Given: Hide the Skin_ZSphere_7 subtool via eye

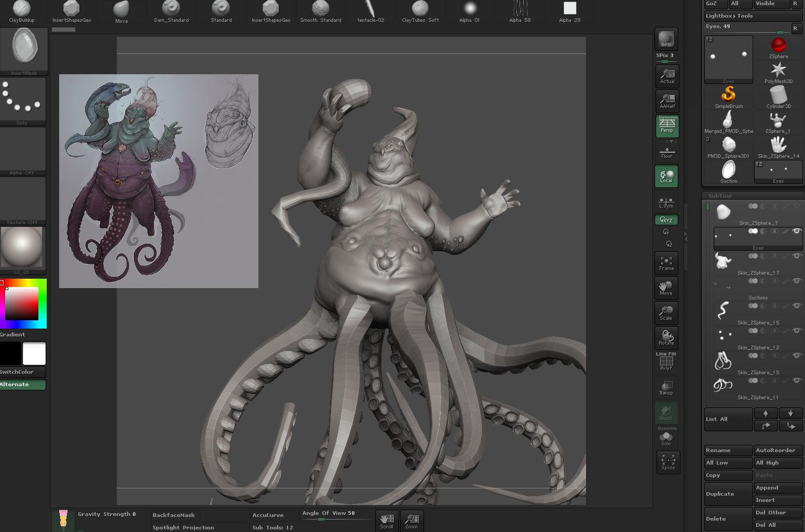Looking at the screenshot, I should click(x=797, y=206).
